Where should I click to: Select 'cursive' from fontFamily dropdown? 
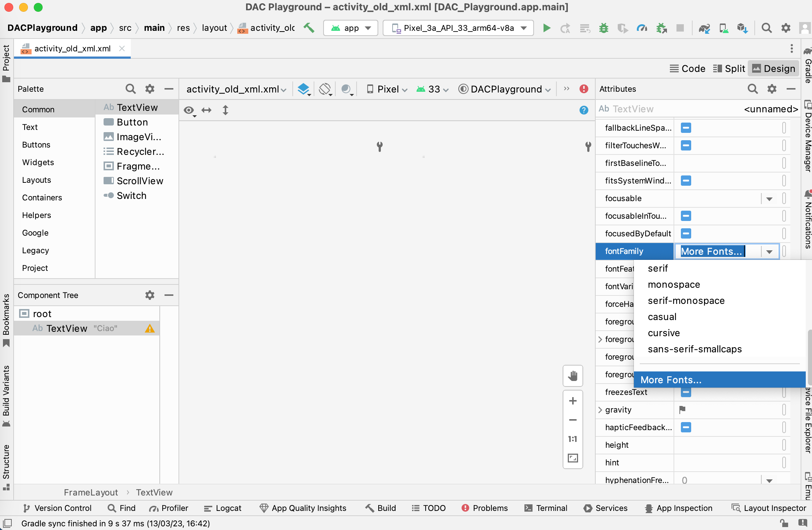664,333
